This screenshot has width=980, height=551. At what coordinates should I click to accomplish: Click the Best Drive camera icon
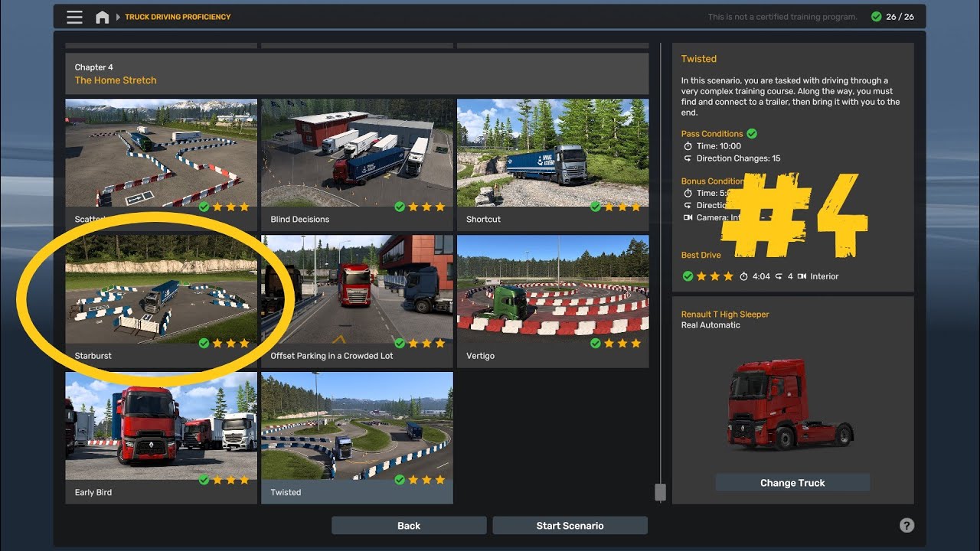[x=802, y=276]
